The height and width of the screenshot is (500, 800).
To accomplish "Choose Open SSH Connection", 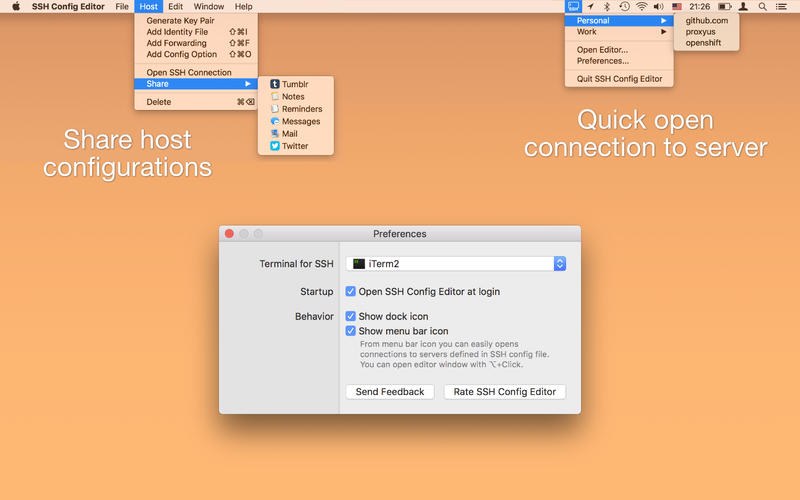I will (x=196, y=72).
